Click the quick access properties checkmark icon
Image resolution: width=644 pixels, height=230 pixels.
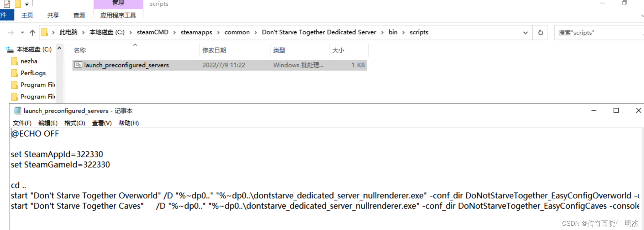click(x=7, y=4)
